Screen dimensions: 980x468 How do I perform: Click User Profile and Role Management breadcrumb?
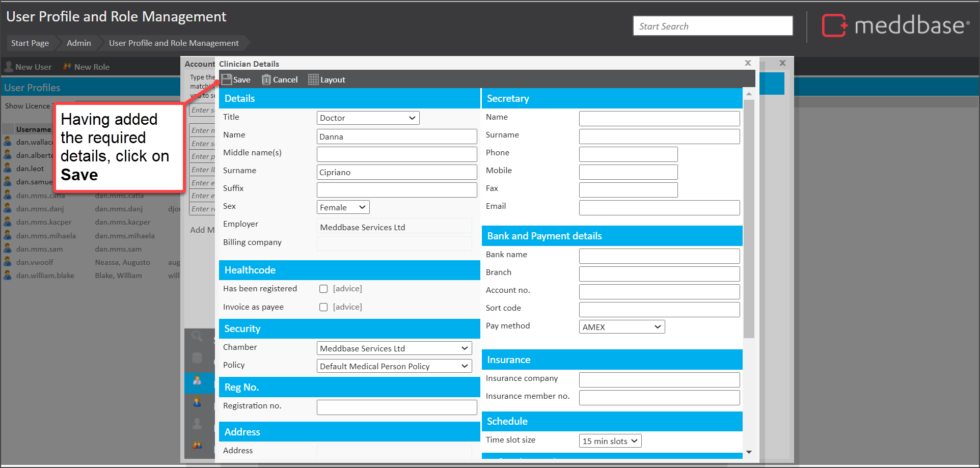[x=174, y=43]
